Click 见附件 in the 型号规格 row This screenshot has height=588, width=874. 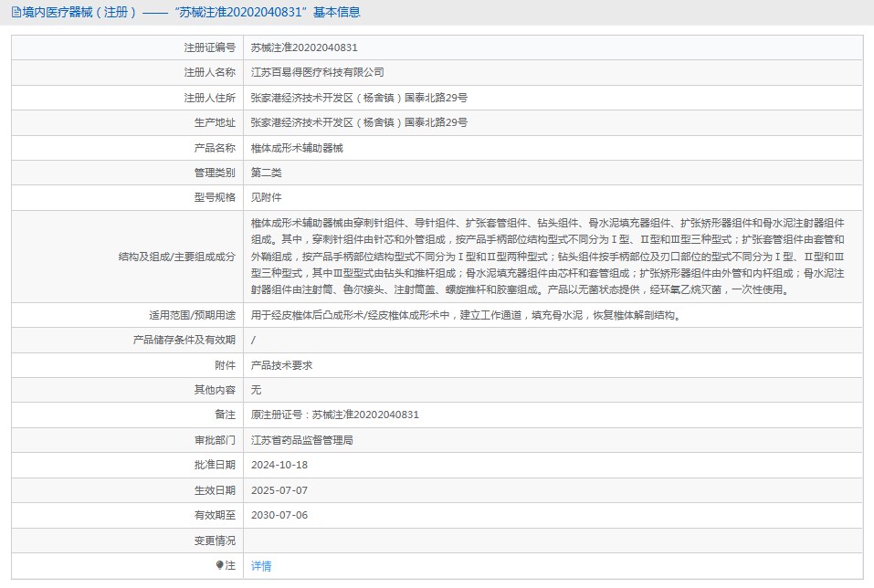(x=266, y=197)
